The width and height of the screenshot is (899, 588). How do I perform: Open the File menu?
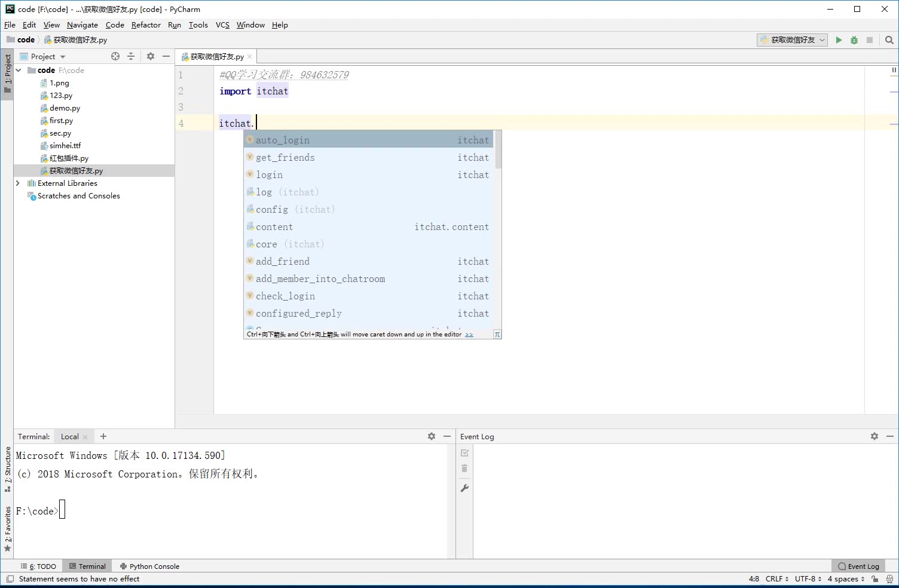pyautogui.click(x=10, y=25)
